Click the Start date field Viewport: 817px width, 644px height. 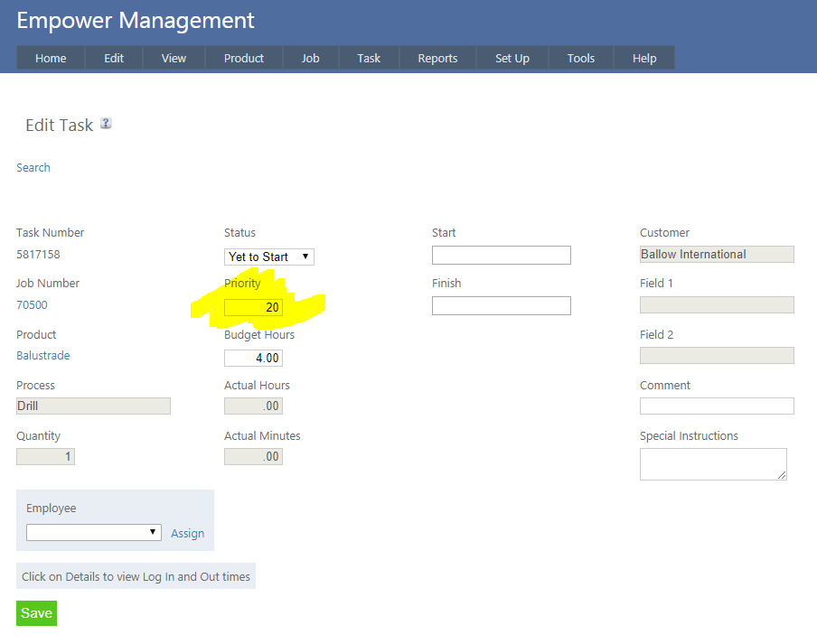[501, 255]
